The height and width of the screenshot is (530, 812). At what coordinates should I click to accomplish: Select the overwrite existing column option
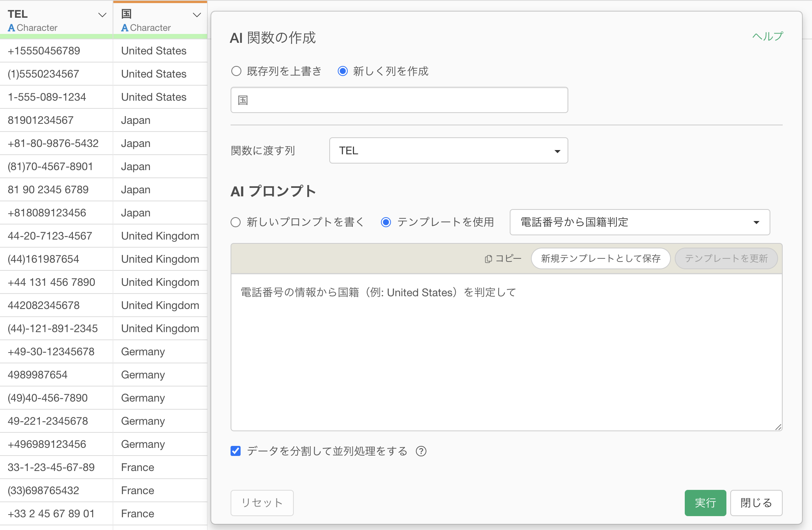point(236,71)
